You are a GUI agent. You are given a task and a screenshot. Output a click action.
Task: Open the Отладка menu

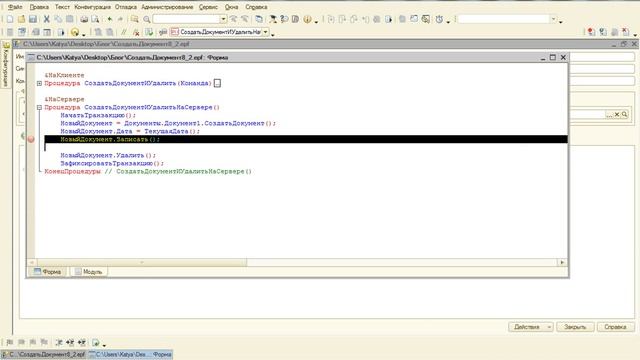pos(125,7)
